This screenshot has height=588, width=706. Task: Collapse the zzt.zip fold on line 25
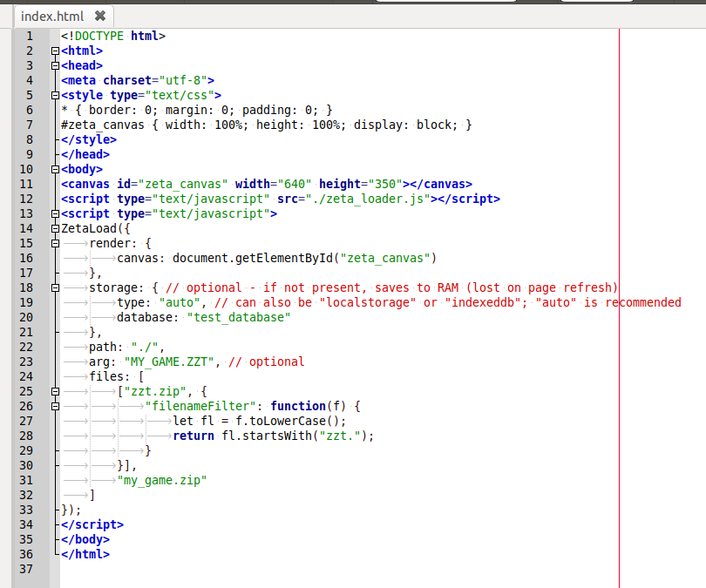click(55, 391)
